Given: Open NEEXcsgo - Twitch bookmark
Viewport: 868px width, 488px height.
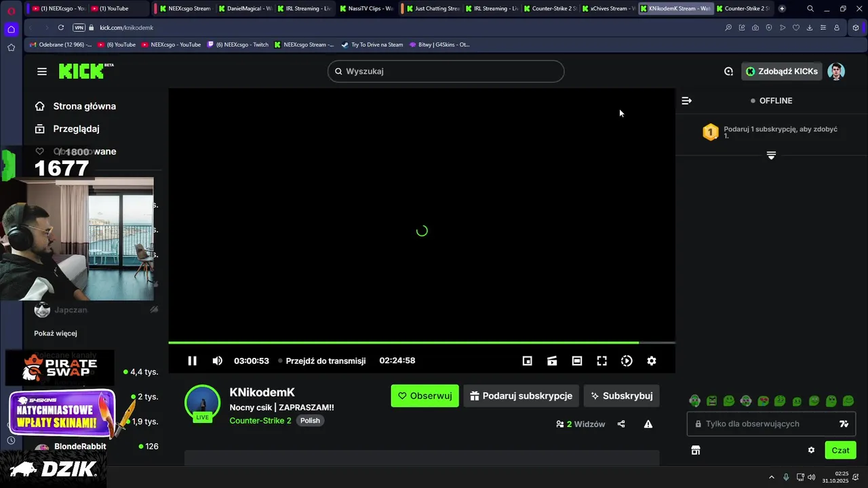Looking at the screenshot, I should tap(238, 45).
